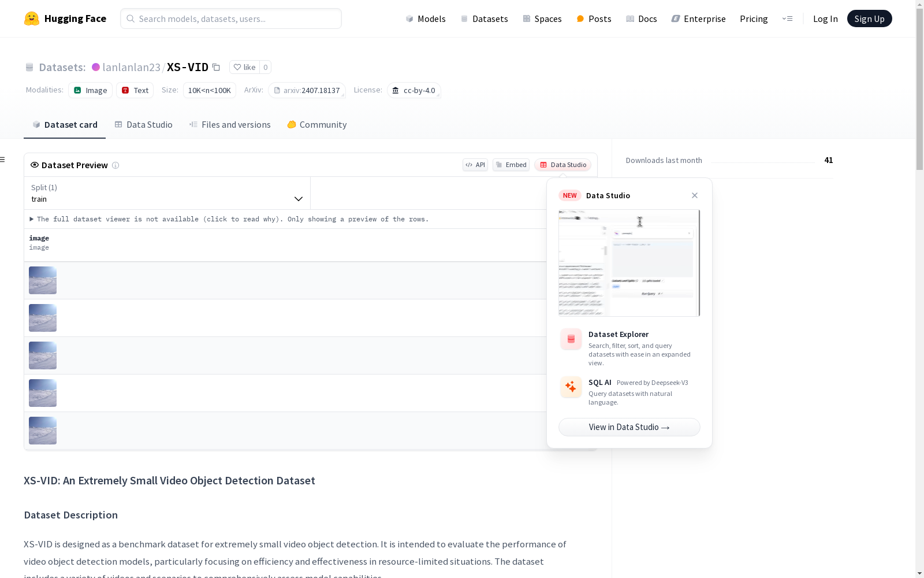Click the SQL AI sparkle icon
Image resolution: width=924 pixels, height=578 pixels.
[571, 387]
